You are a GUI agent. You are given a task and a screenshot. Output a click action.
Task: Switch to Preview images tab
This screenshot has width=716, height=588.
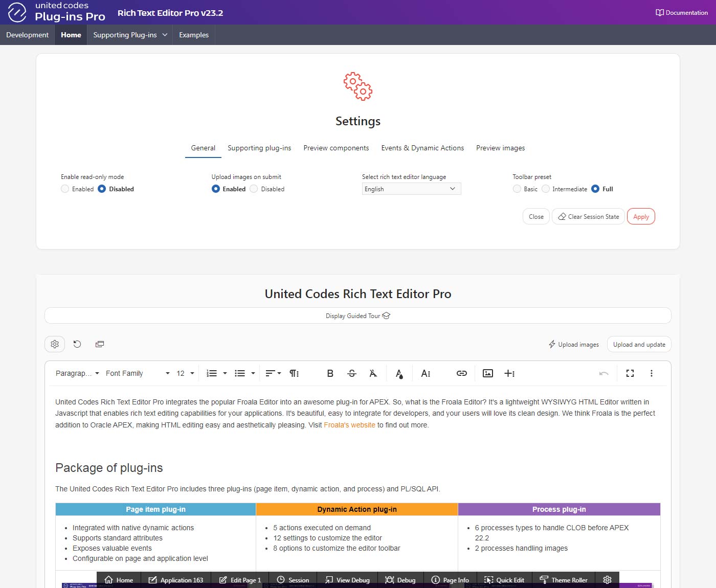tap(500, 148)
